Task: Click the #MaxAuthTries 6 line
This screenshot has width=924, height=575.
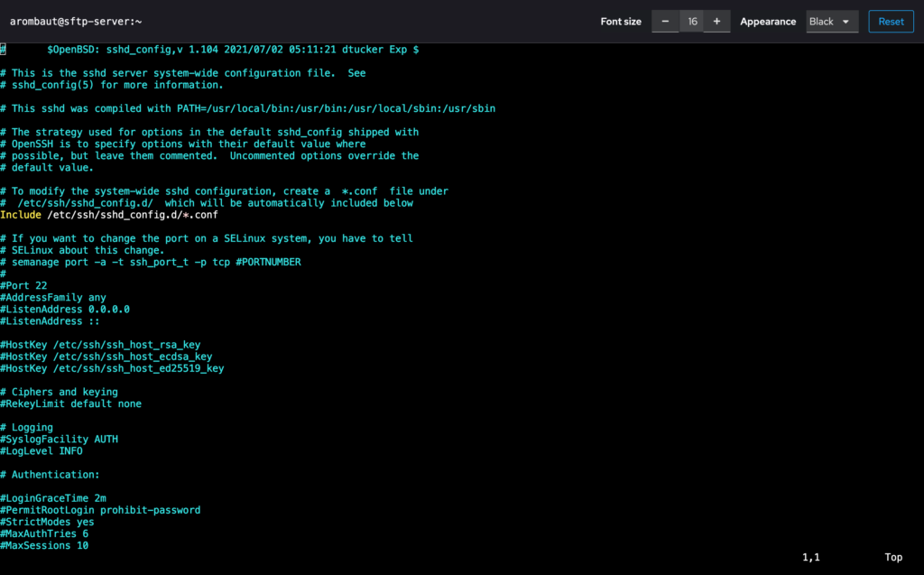Action: pyautogui.click(x=44, y=533)
